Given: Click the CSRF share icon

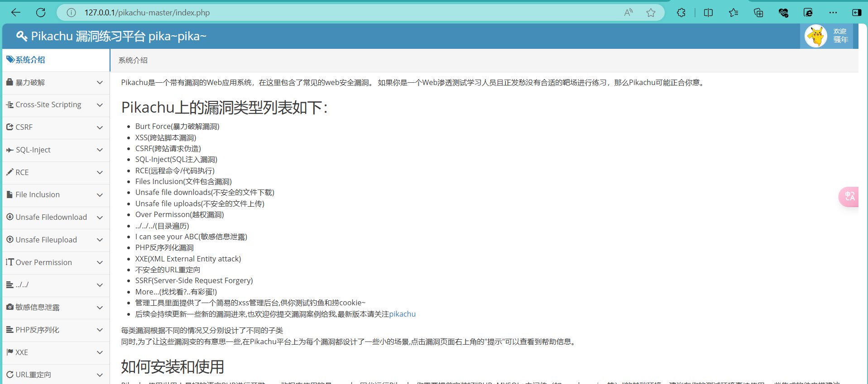Looking at the screenshot, I should click(10, 127).
